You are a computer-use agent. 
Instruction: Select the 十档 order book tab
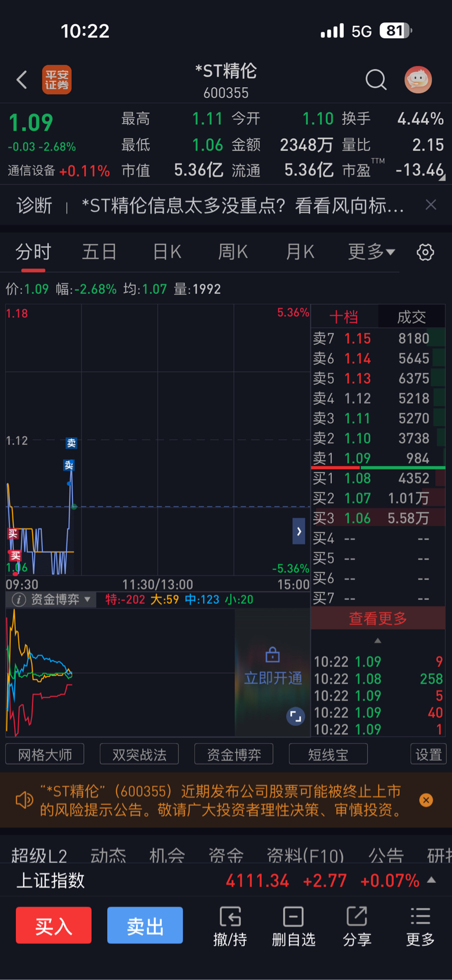click(x=344, y=317)
